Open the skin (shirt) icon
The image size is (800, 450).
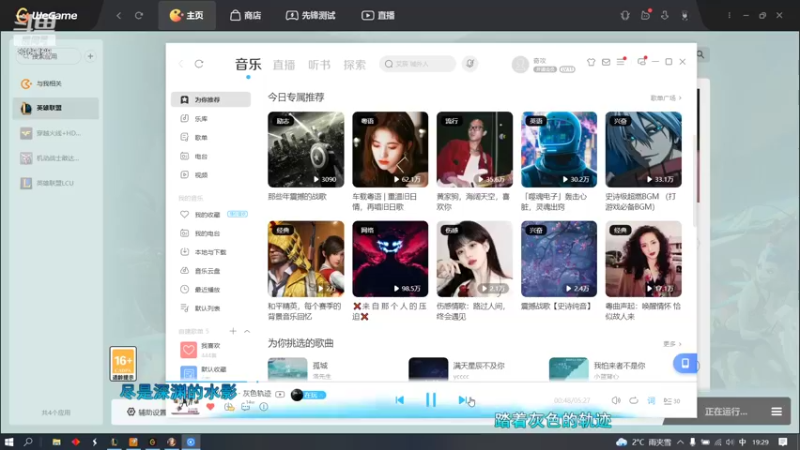[x=591, y=62]
